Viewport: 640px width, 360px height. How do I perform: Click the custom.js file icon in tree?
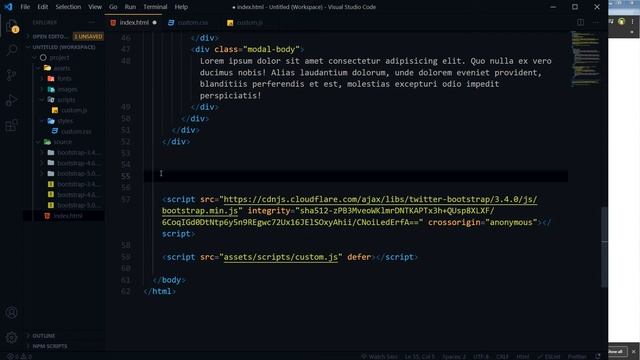(x=55, y=110)
